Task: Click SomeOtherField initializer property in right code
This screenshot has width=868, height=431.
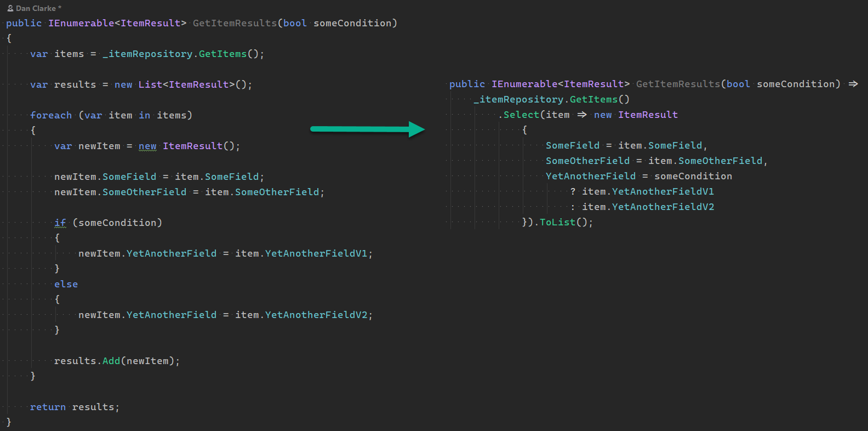Action: (587, 161)
